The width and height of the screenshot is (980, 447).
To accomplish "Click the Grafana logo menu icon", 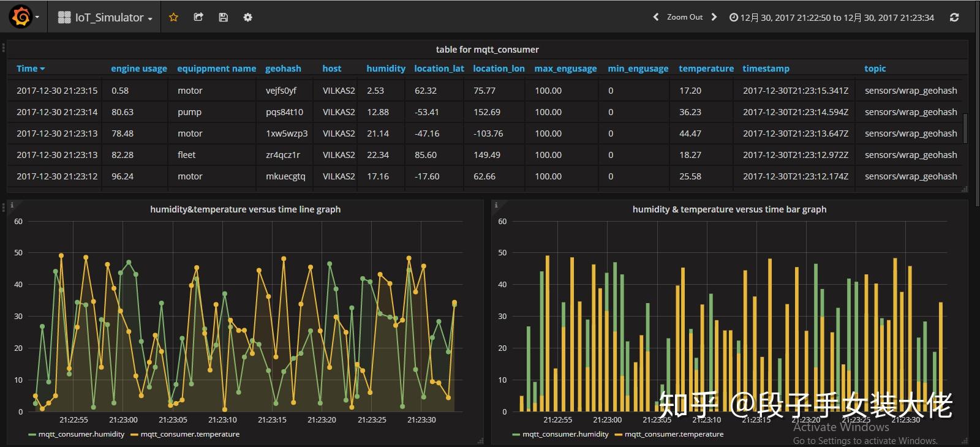I will (x=21, y=17).
